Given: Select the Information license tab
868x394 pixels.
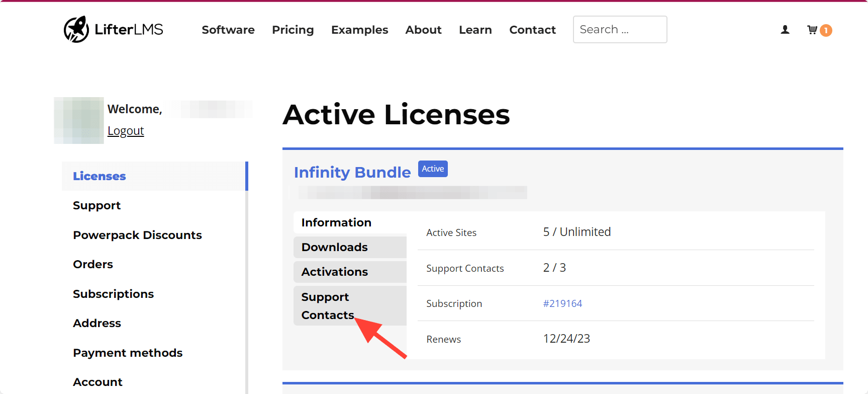Looking at the screenshot, I should (350, 222).
